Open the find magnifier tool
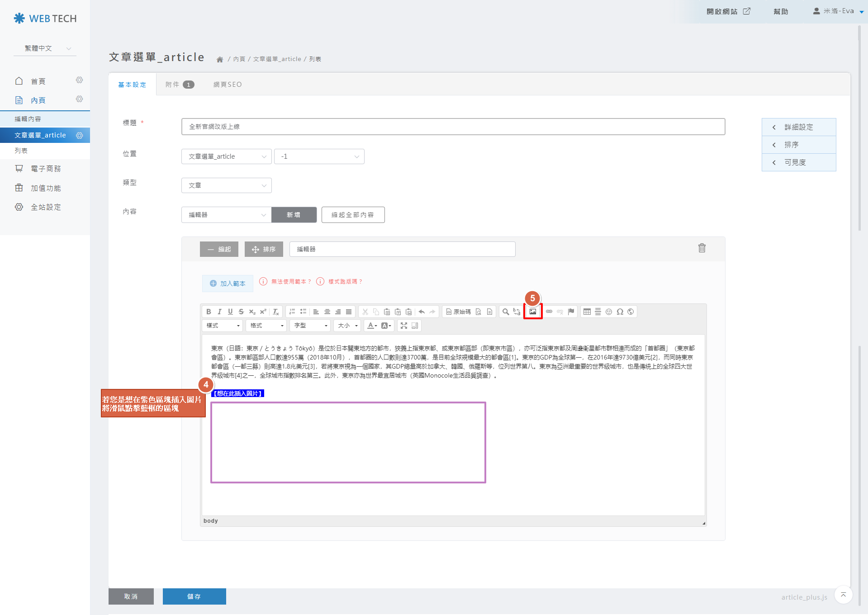This screenshot has width=868, height=615. click(x=506, y=312)
